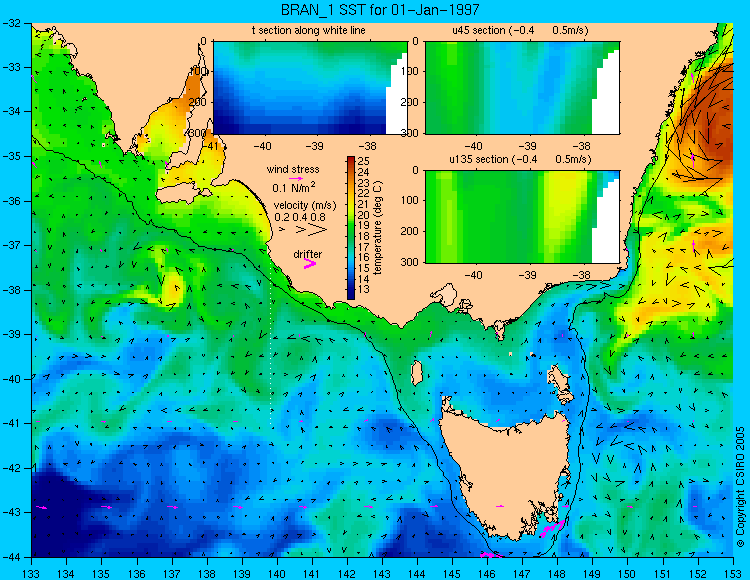The height and width of the screenshot is (580, 750).
Task: Click latitude axis label -34
Action: pos(11,111)
